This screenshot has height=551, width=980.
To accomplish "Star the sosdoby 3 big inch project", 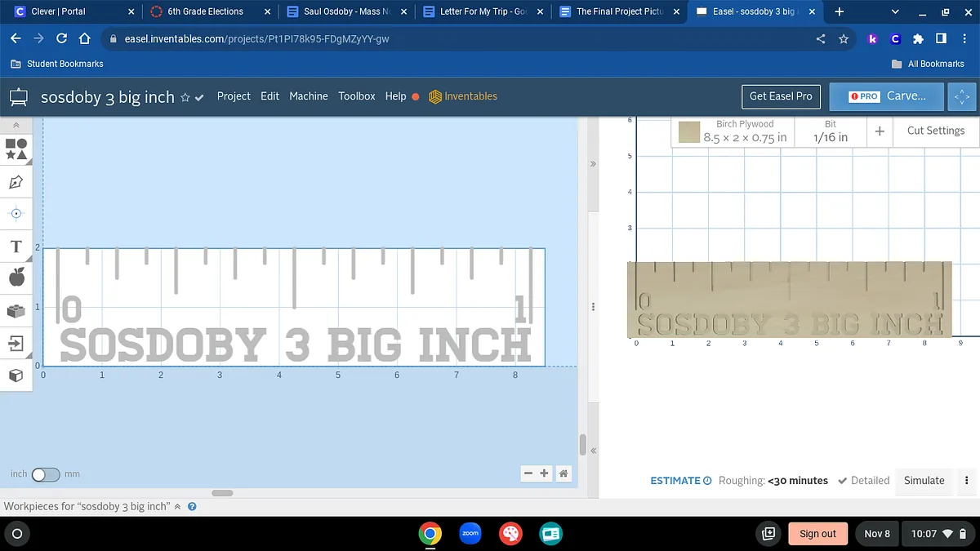I will click(x=185, y=97).
